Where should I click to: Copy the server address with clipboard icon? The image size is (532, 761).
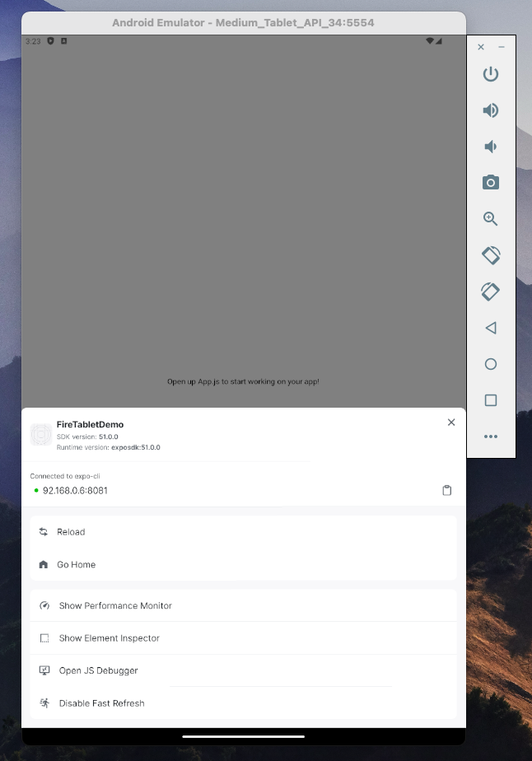pos(447,490)
